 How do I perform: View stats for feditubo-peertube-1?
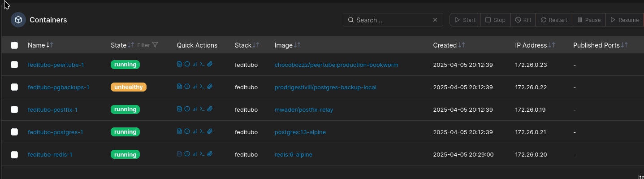pos(194,65)
